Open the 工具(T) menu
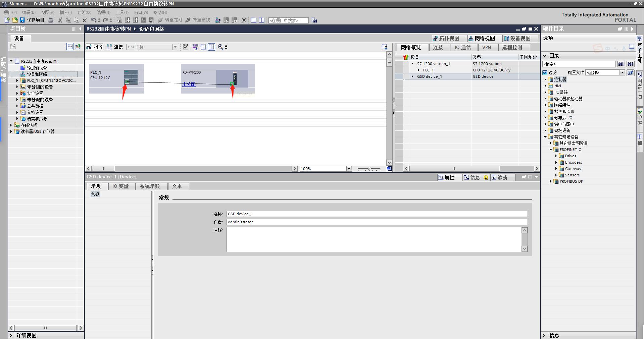Viewport: 644px width, 339px height. point(122,12)
